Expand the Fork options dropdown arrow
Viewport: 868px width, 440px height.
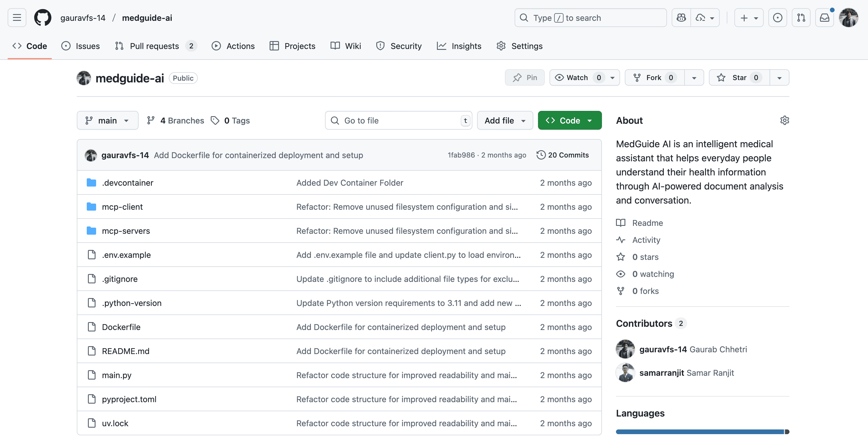tap(694, 77)
